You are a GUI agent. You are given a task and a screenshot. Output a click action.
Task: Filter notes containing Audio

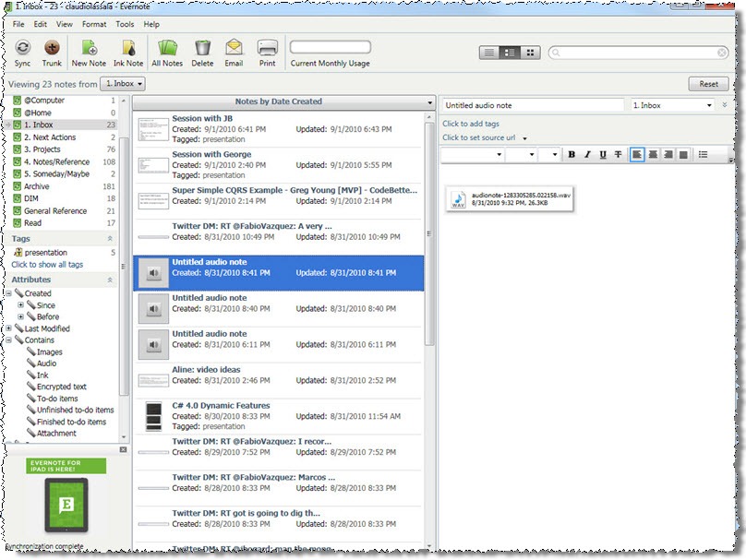click(46, 363)
